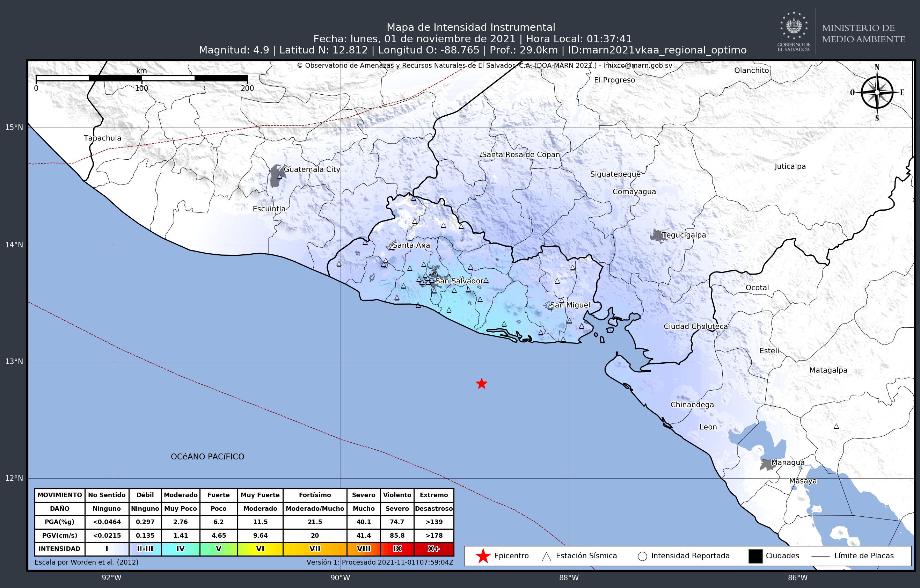Click the San Salvador city label

point(459,281)
